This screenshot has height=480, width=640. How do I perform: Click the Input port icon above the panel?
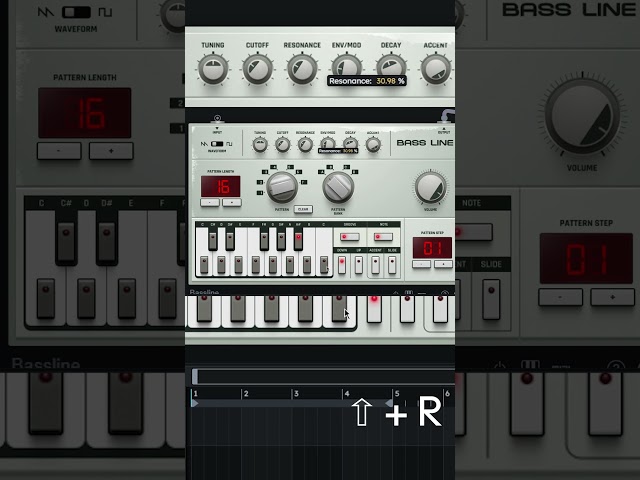click(218, 118)
